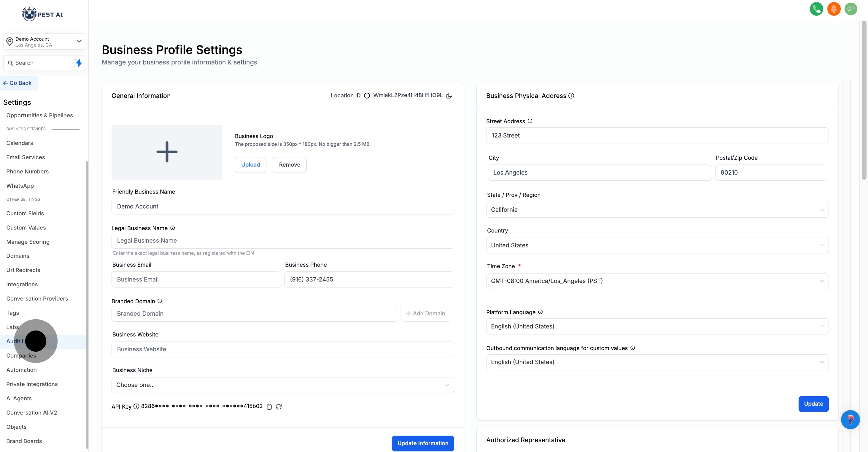Viewport: 868px width, 452px height.
Task: Open the Business Niche dropdown
Action: click(282, 385)
